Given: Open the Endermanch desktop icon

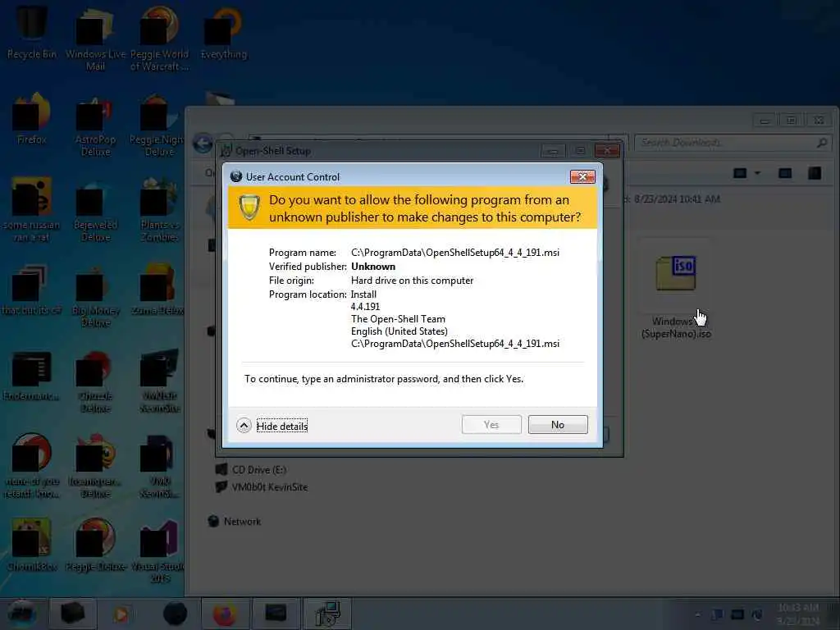Looking at the screenshot, I should [32, 376].
